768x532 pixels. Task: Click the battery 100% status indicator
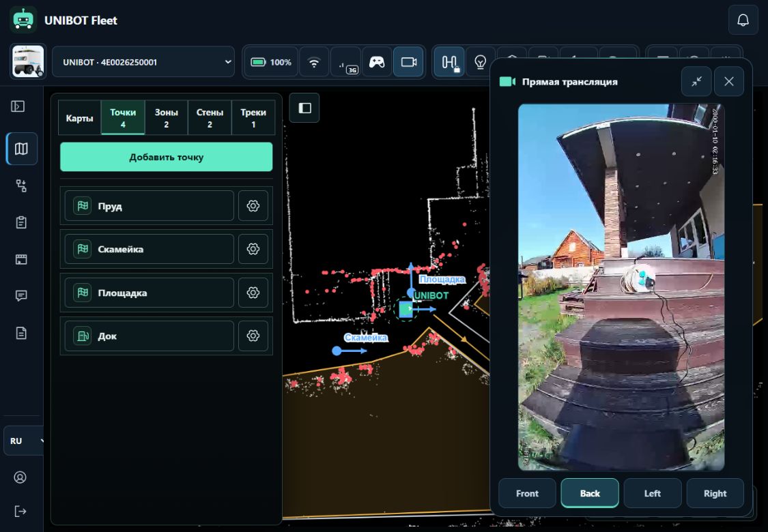(x=271, y=62)
